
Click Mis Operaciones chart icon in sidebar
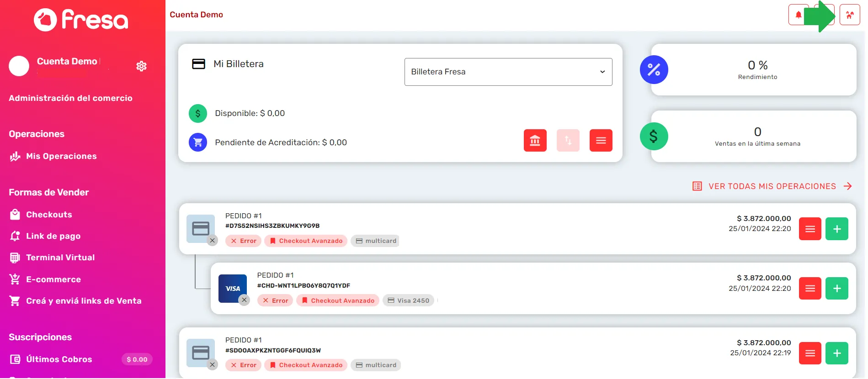(x=15, y=157)
